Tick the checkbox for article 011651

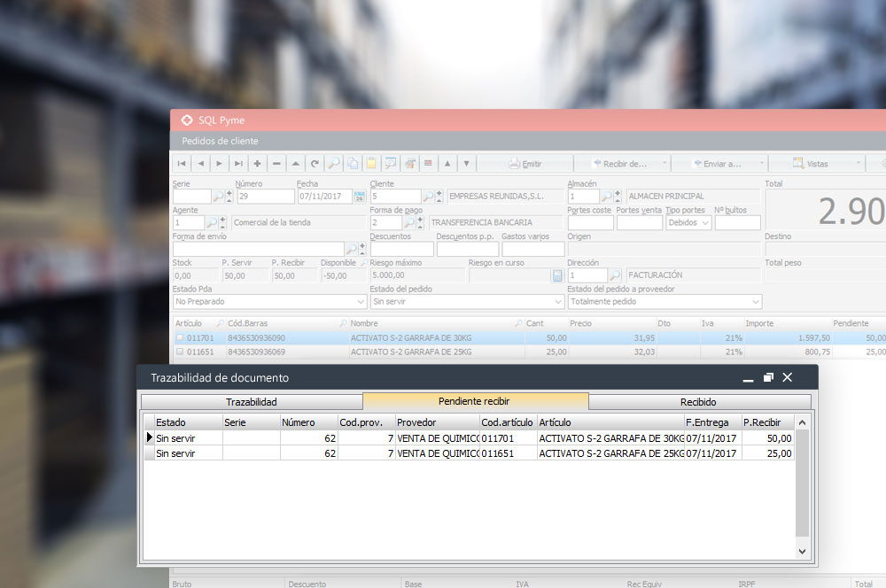(180, 352)
